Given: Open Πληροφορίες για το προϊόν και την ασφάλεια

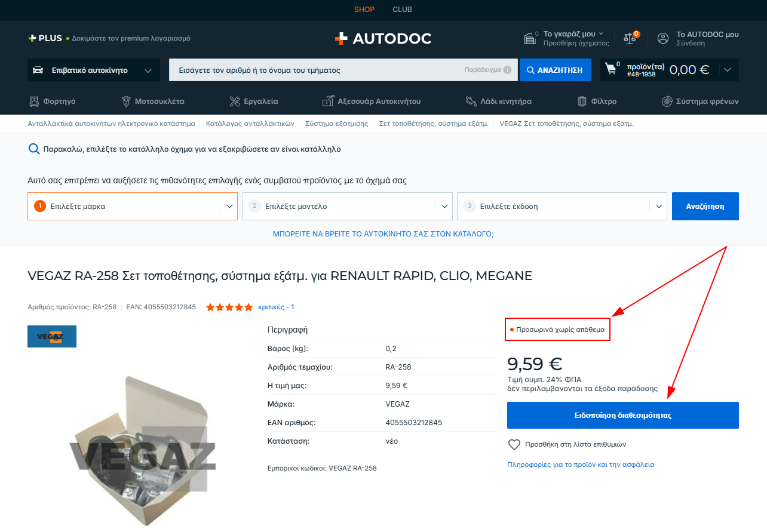Looking at the screenshot, I should coord(581,465).
